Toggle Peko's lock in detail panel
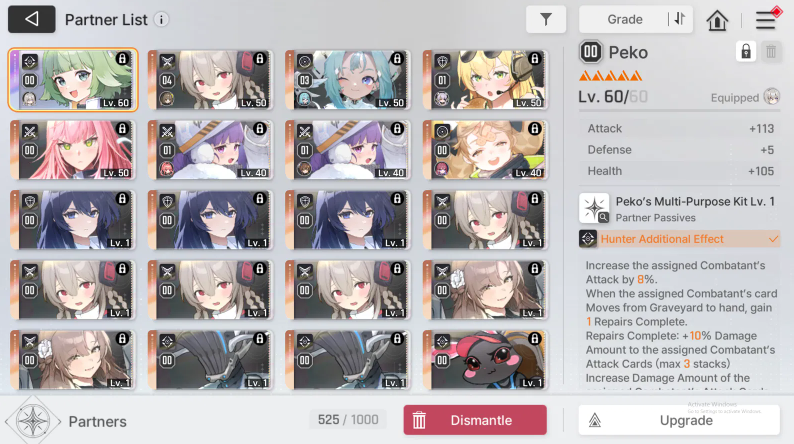The height and width of the screenshot is (444, 794). click(746, 52)
